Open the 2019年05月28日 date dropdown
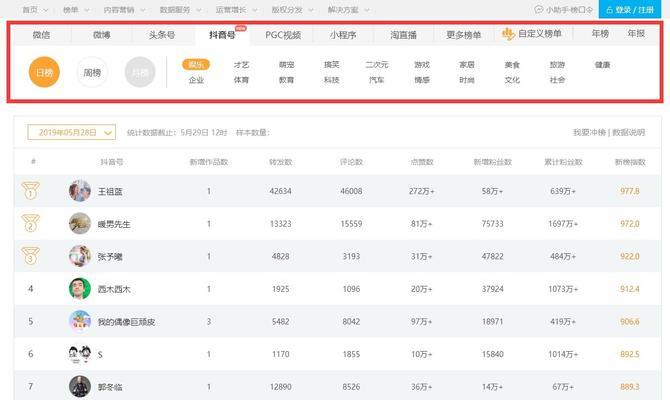 (x=72, y=132)
